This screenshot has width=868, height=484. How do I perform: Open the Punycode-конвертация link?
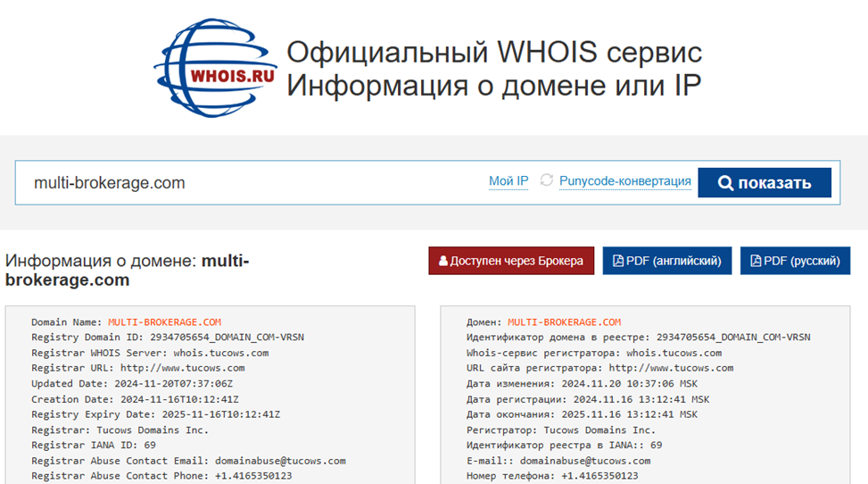point(625,180)
